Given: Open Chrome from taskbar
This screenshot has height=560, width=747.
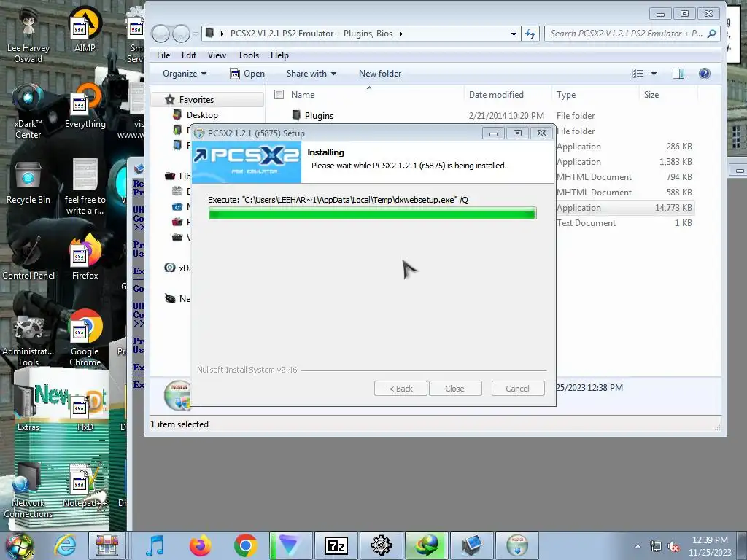Looking at the screenshot, I should [x=245, y=545].
